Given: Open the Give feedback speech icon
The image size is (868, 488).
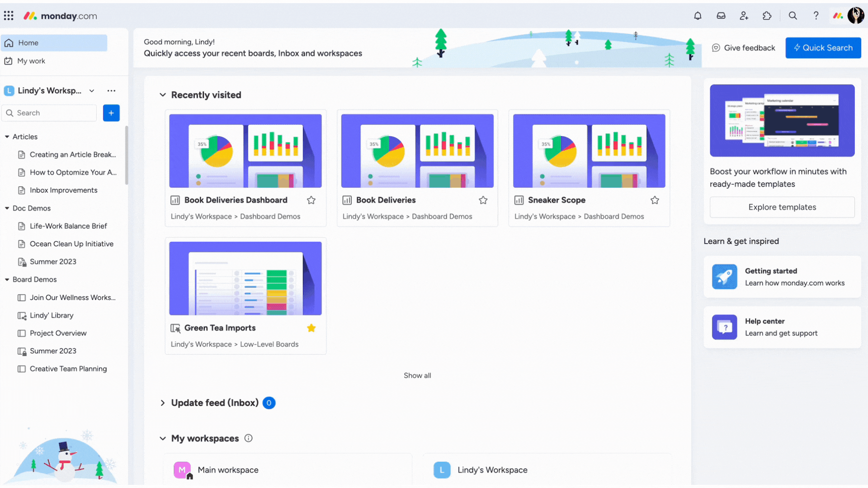Looking at the screenshot, I should coord(717,47).
